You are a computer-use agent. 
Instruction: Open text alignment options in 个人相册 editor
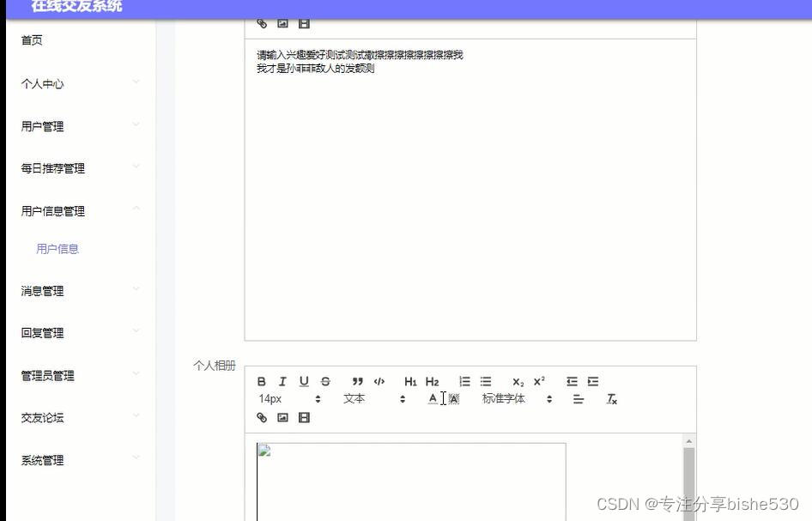579,399
